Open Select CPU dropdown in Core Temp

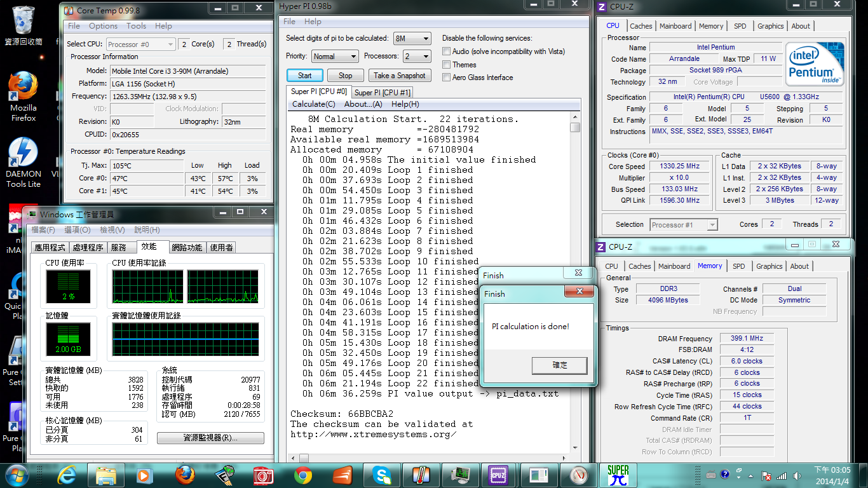click(140, 44)
